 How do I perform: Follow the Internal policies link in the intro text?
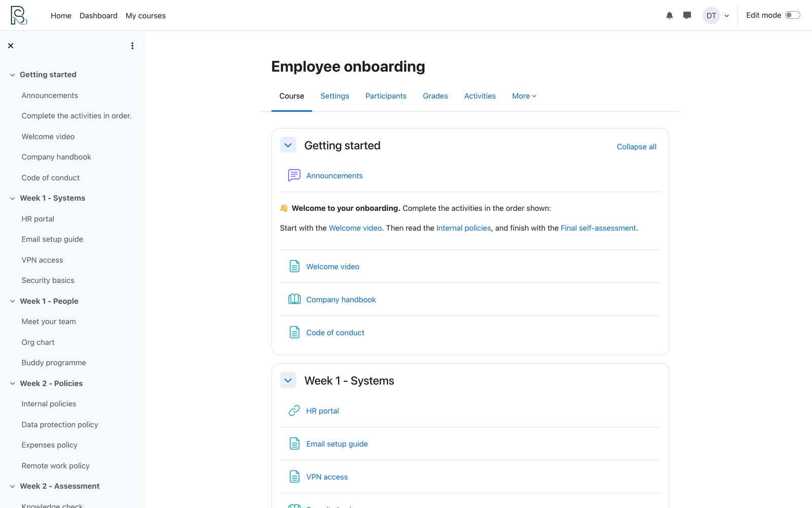[x=464, y=228]
